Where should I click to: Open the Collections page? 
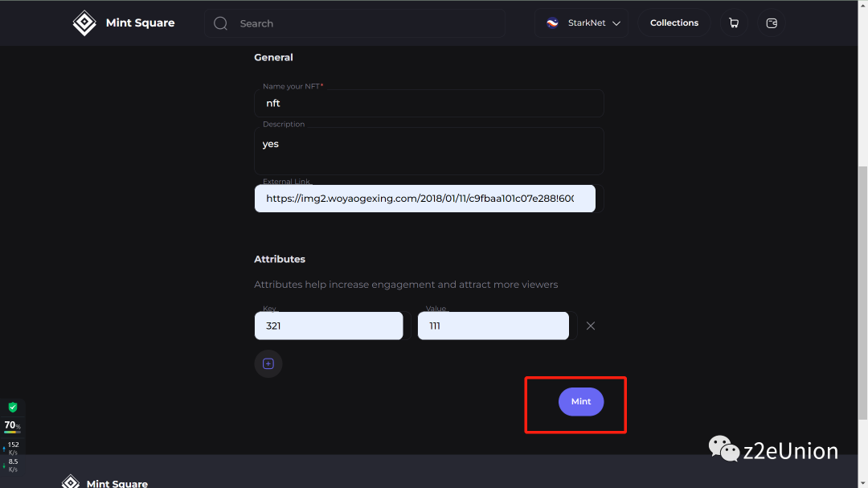(674, 23)
